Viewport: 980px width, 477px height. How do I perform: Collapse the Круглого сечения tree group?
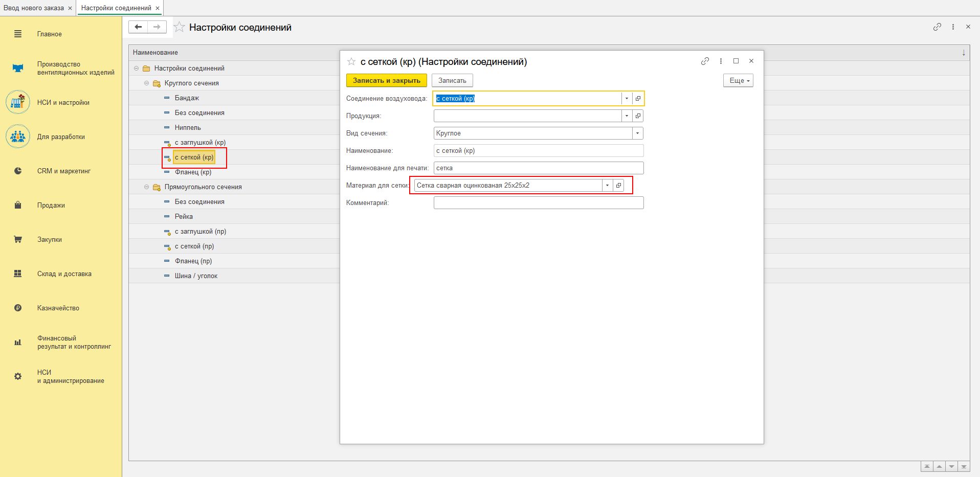click(147, 83)
